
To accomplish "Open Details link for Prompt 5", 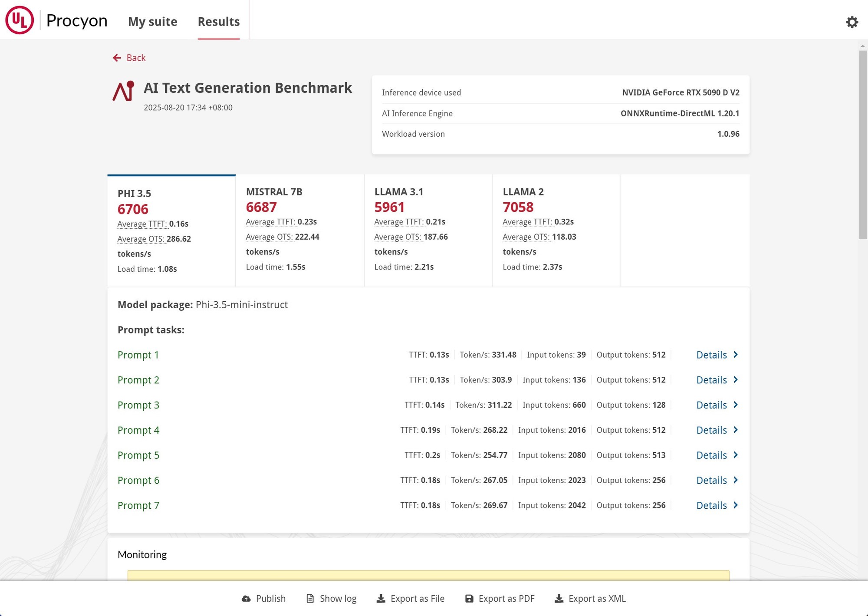I will 711,455.
